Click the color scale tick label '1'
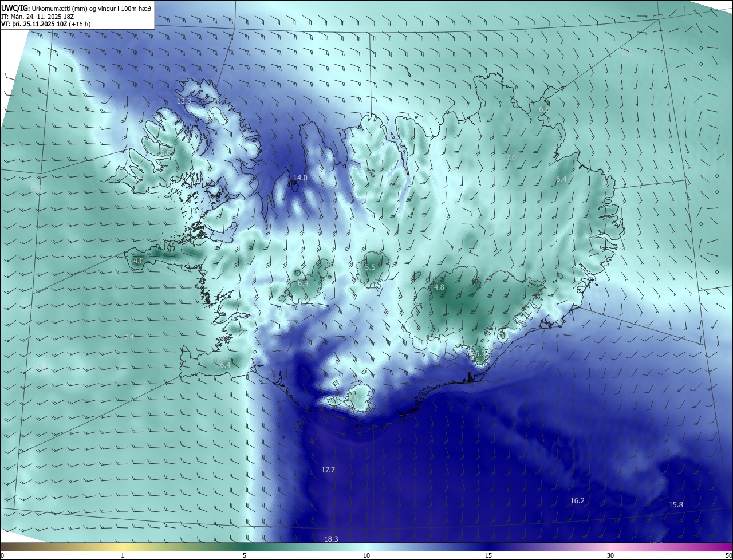 [x=123, y=555]
